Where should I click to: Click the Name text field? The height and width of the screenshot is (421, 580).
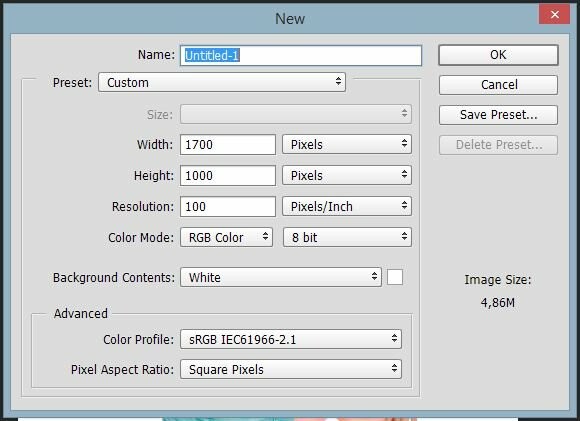(301, 55)
